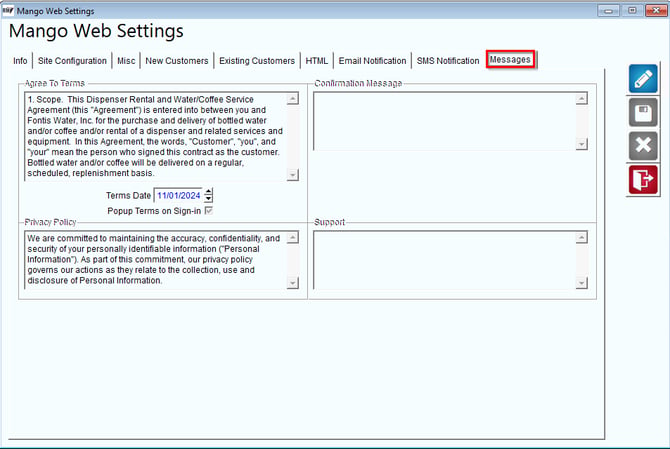Select the HTML tab

pyautogui.click(x=317, y=61)
